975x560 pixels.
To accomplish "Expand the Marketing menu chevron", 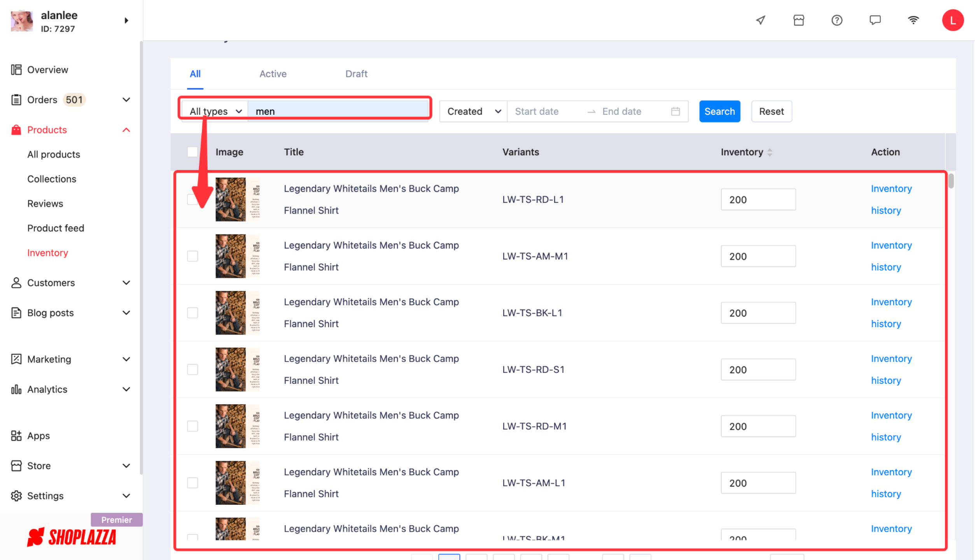I will [126, 359].
